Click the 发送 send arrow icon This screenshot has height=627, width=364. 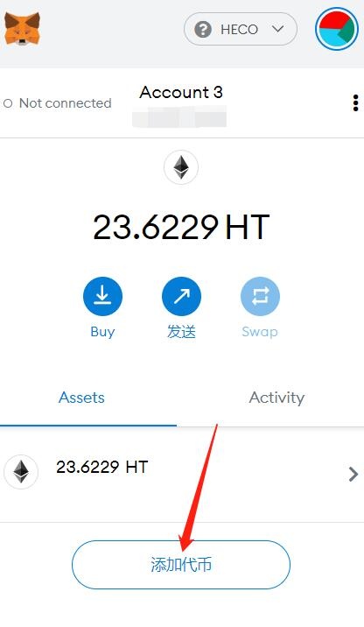click(x=181, y=296)
